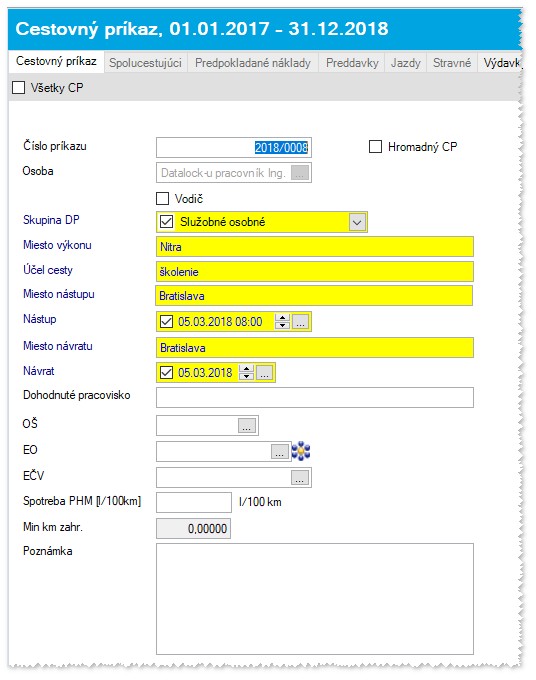Image resolution: width=536 pixels, height=680 pixels.
Task: Go to the Jazdy tab
Action: [405, 62]
